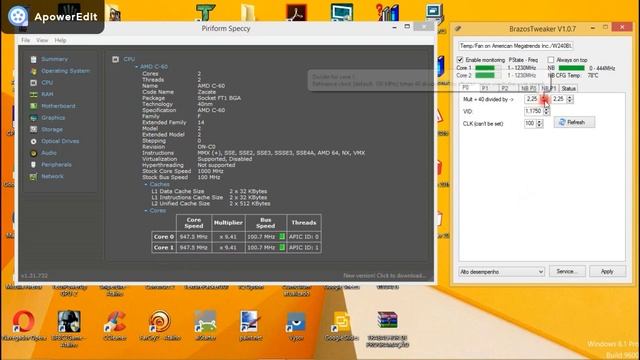Click Service... button

point(567,271)
